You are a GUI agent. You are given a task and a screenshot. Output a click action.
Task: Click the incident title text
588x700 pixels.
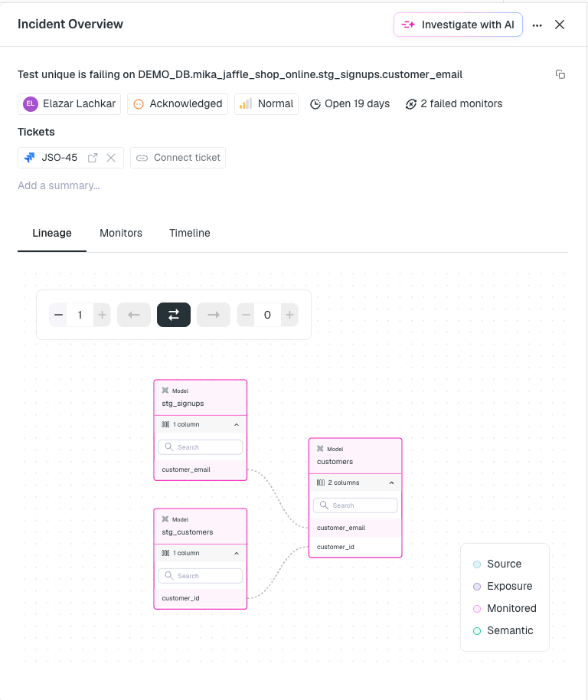240,74
